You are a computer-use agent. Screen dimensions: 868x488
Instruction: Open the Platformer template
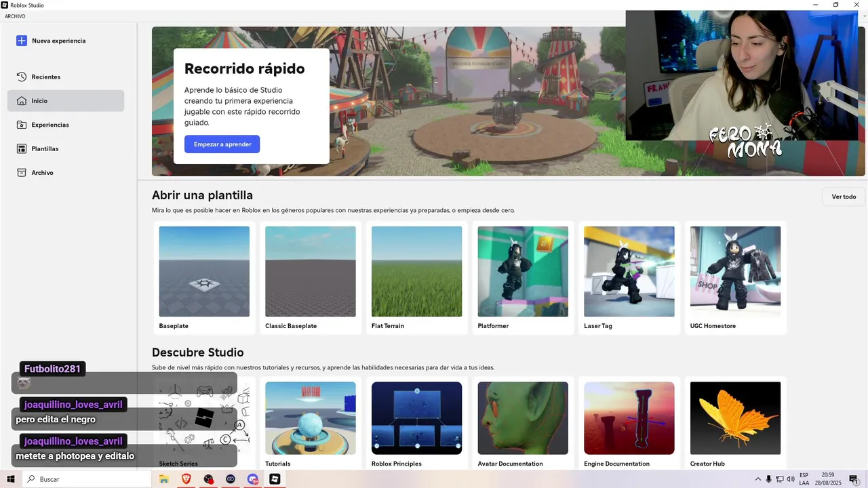523,278
